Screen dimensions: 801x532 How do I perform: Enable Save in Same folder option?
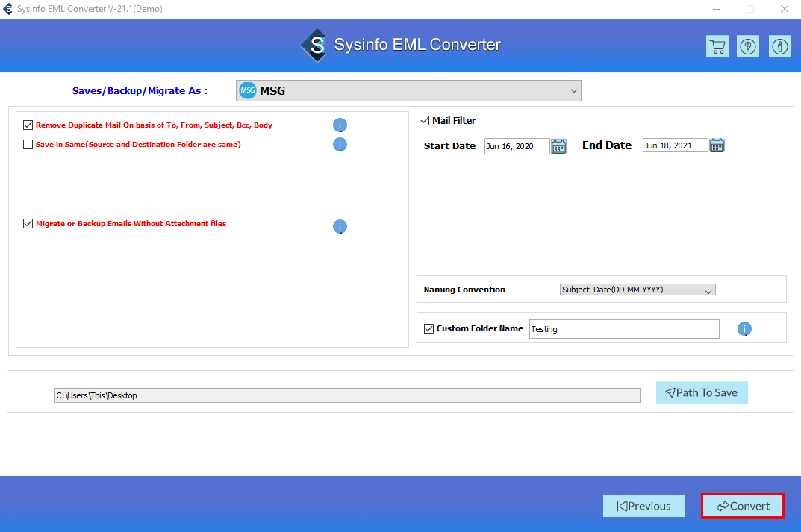28,144
